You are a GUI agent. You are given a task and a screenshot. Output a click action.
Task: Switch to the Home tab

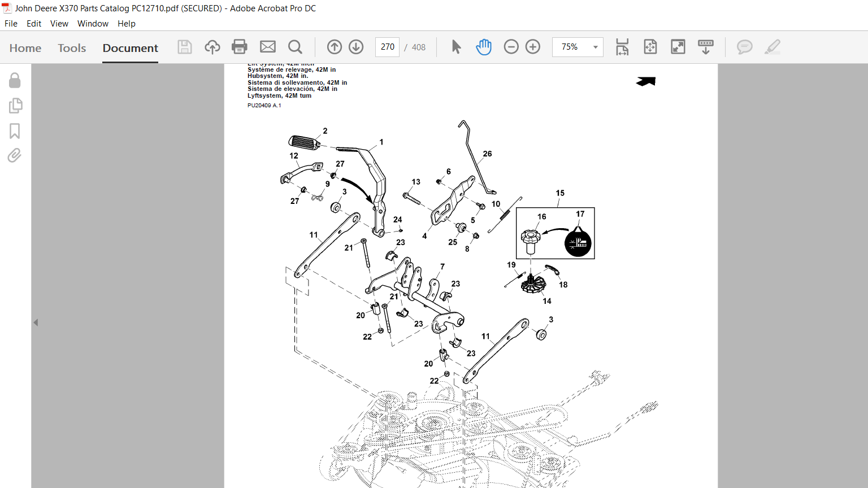(25, 48)
